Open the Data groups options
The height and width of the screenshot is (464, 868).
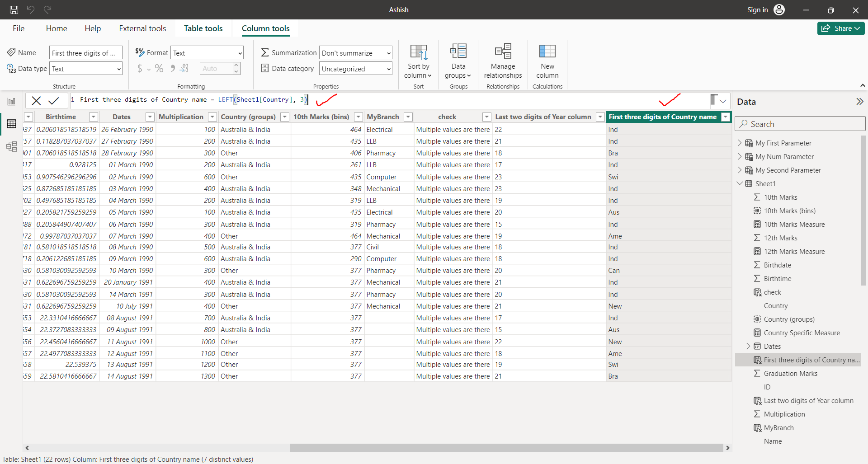458,62
